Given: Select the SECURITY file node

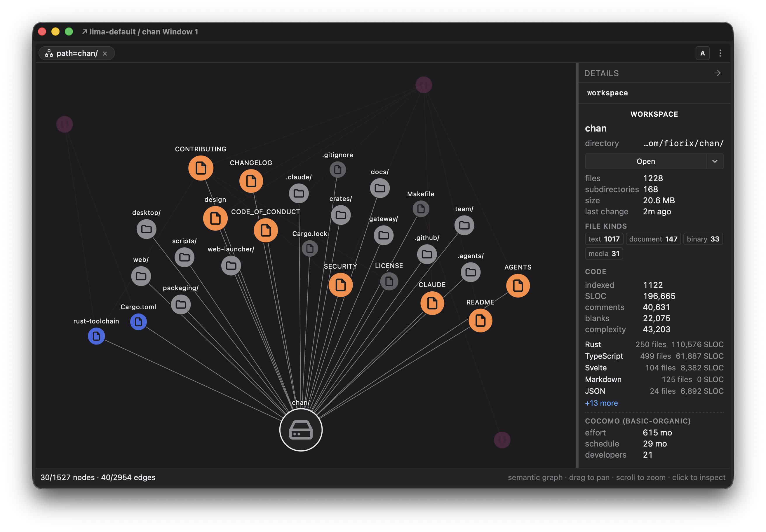Looking at the screenshot, I should pyautogui.click(x=340, y=285).
